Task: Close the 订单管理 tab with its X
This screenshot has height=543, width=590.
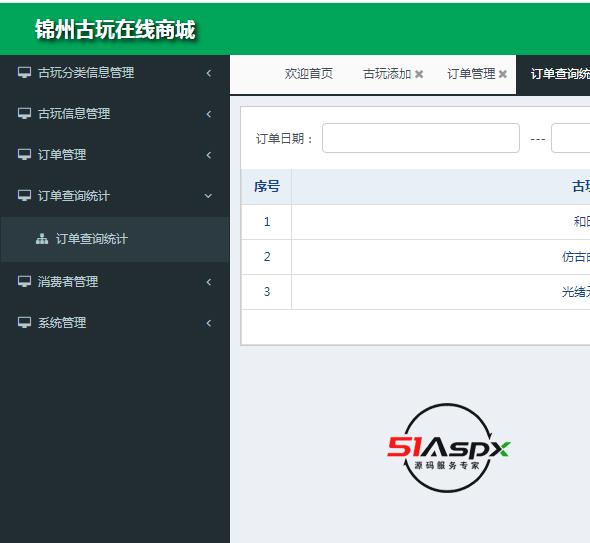Action: pyautogui.click(x=503, y=74)
